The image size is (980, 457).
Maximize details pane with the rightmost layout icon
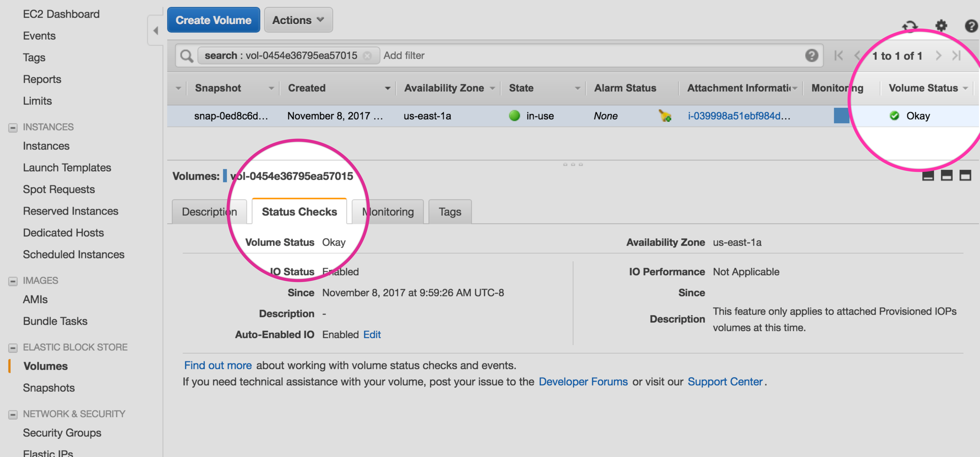point(965,176)
